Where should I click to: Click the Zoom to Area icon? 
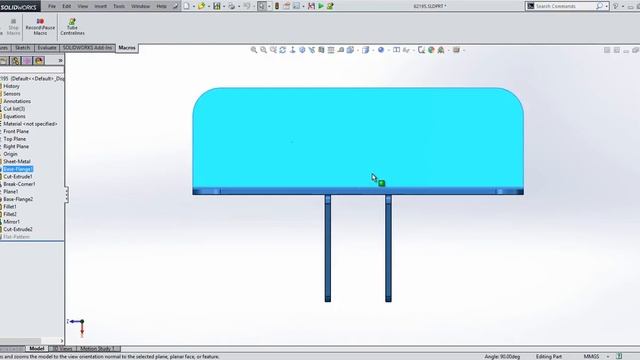pyautogui.click(x=264, y=50)
